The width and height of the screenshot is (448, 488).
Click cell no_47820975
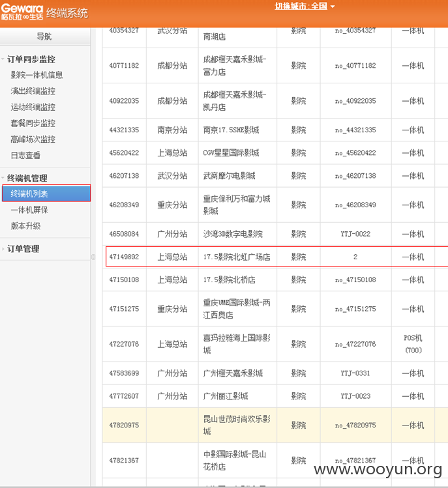click(355, 425)
